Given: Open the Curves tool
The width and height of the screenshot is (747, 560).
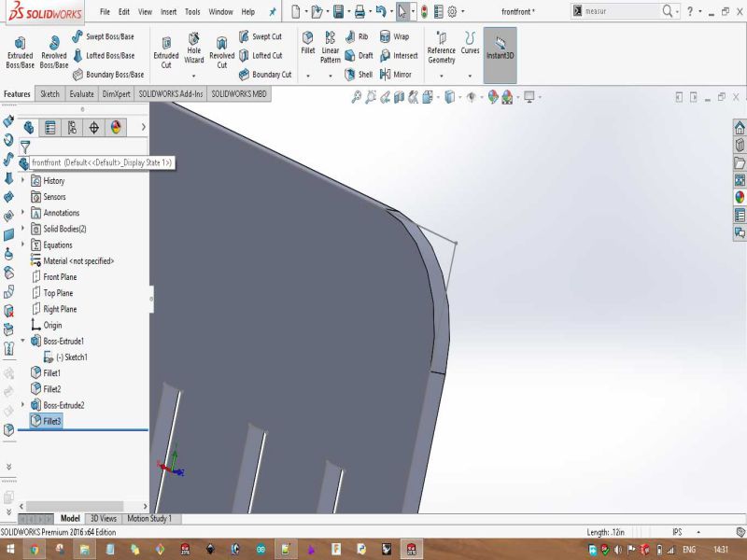Looking at the screenshot, I should click(x=470, y=43).
